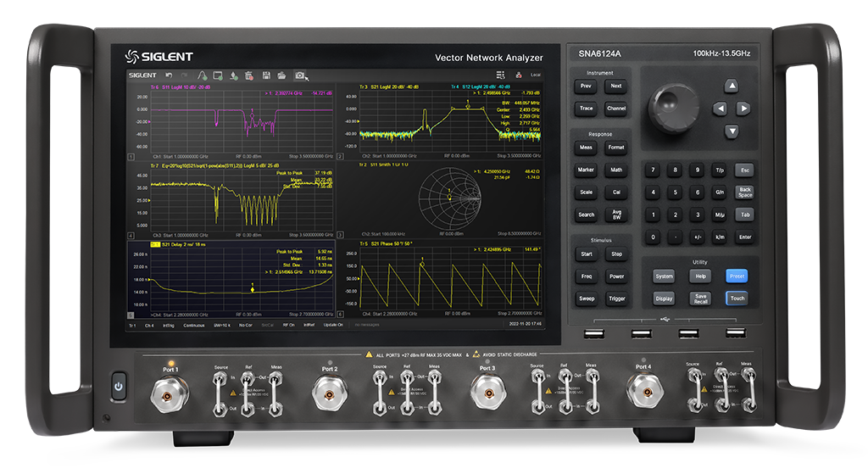
Task: Click the BW=10 k status item
Action: (x=222, y=325)
